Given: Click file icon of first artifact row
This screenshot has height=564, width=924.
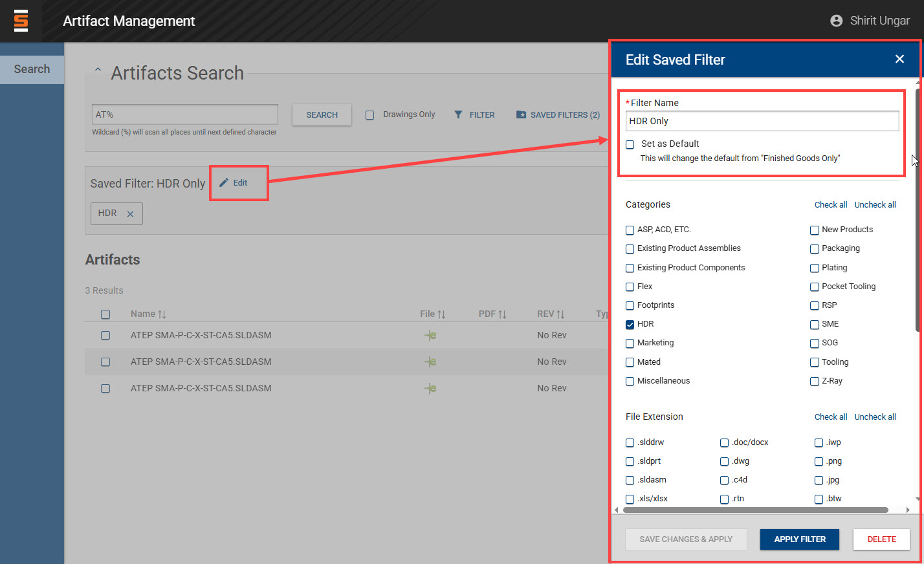Looking at the screenshot, I should pyautogui.click(x=430, y=335).
